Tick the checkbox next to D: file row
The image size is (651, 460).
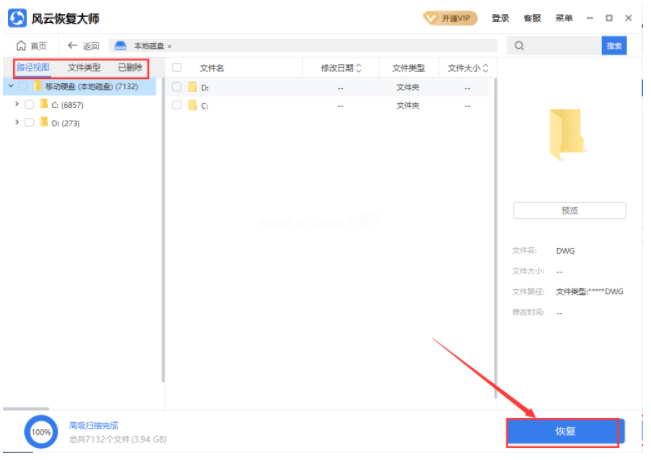pos(177,87)
